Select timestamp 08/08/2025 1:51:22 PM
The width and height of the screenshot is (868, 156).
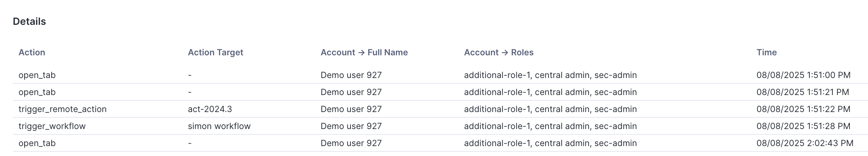click(x=803, y=109)
